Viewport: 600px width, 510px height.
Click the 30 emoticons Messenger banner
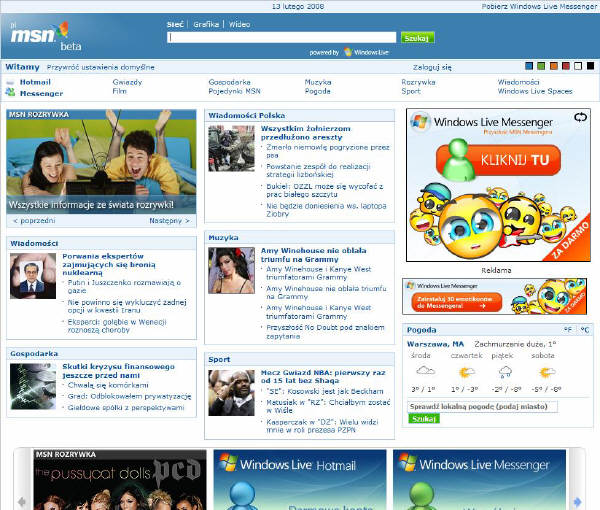494,297
